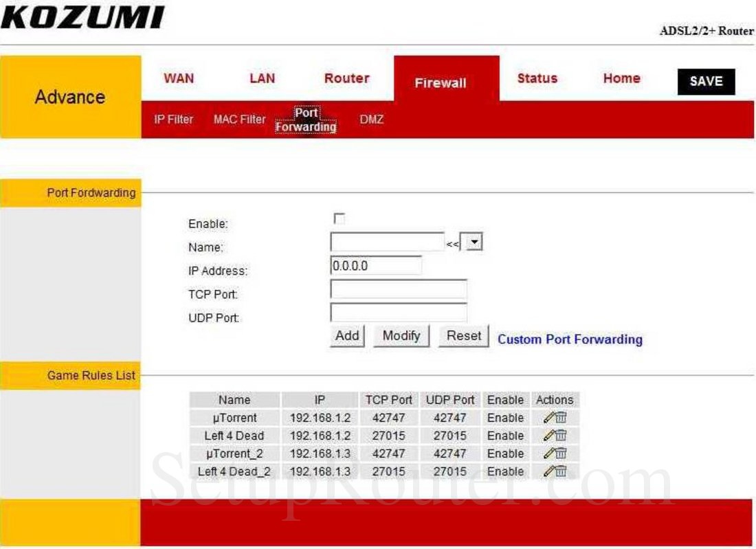Click the Add button
Screen dimensions: 756x549
346,336
